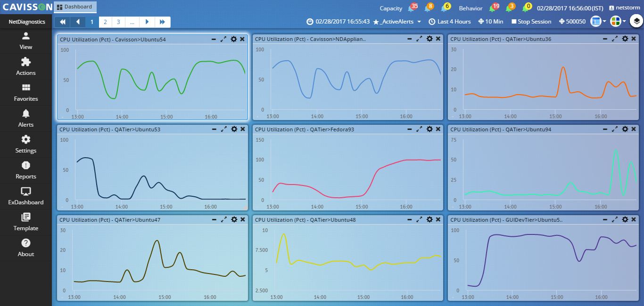
Task: Open Settings gear in the sidebar
Action: (x=26, y=145)
